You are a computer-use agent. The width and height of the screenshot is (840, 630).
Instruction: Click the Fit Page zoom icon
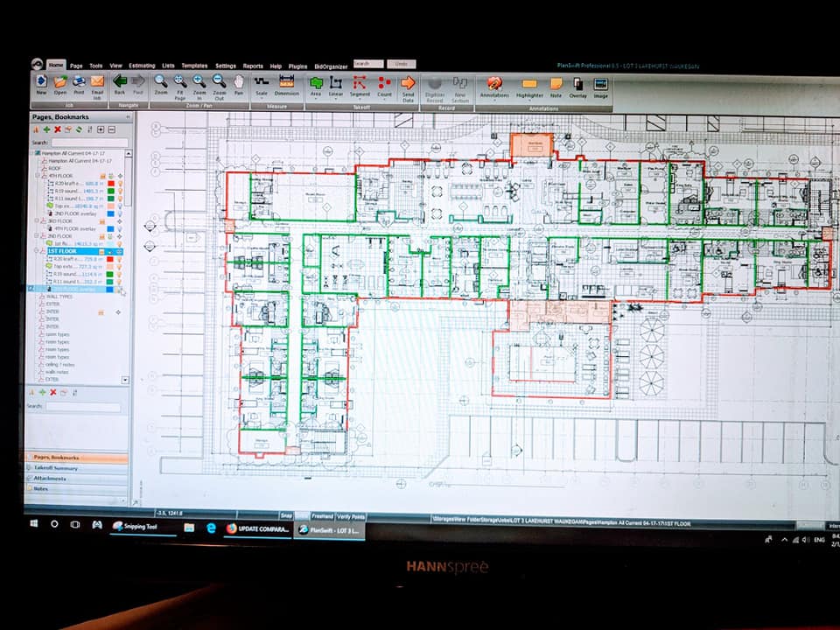pyautogui.click(x=180, y=81)
